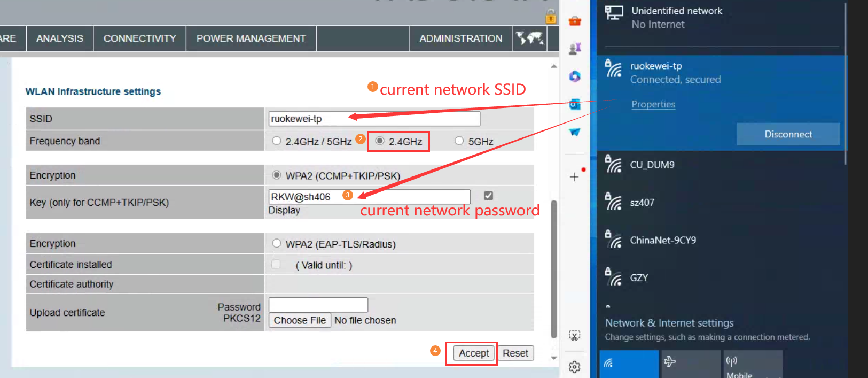The width and height of the screenshot is (868, 378).
Task: Open the CONNECTIVITY menu tab
Action: pos(140,38)
